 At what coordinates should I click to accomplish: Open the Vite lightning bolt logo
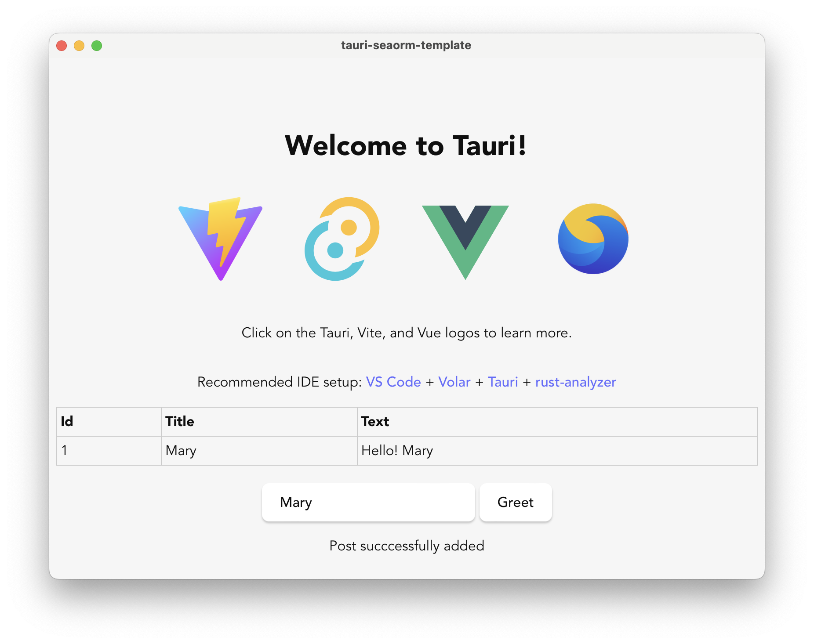click(221, 239)
